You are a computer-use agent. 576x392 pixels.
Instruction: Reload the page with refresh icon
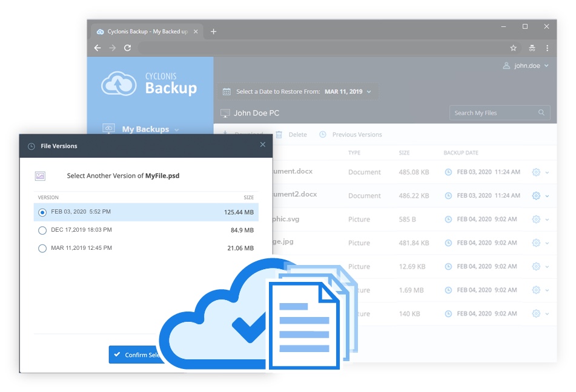[x=127, y=48]
